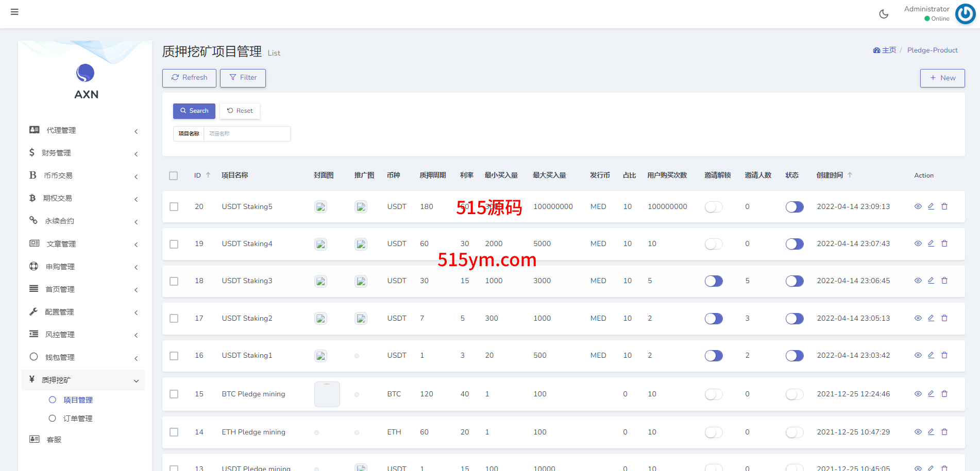The height and width of the screenshot is (471, 980).
Task: Delete USDT Staking3 using trash icon
Action: [x=944, y=281]
